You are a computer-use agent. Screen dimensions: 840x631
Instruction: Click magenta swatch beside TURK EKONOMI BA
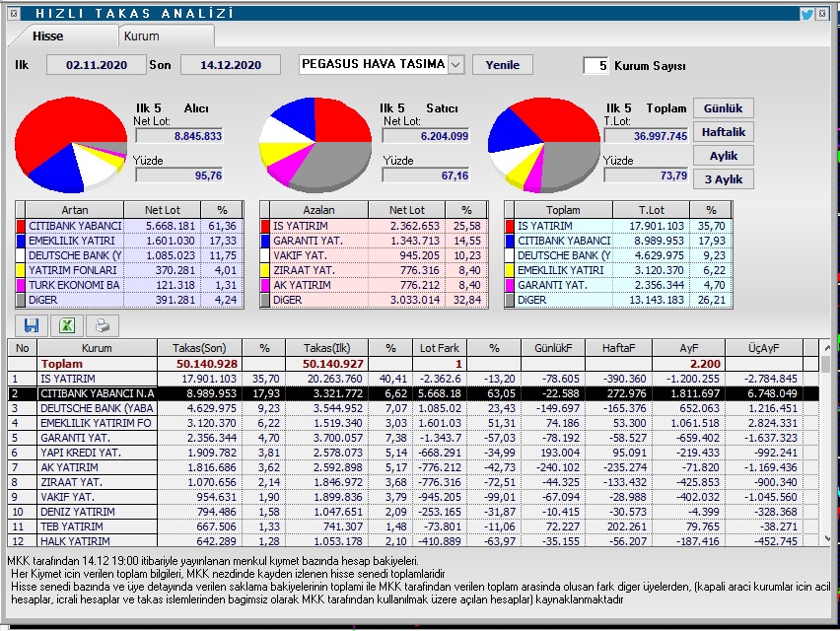pos(21,285)
